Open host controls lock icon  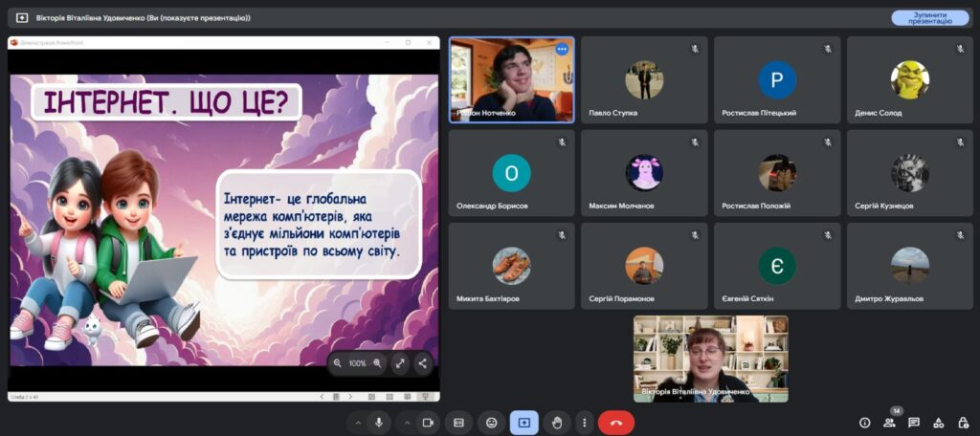coord(962,422)
